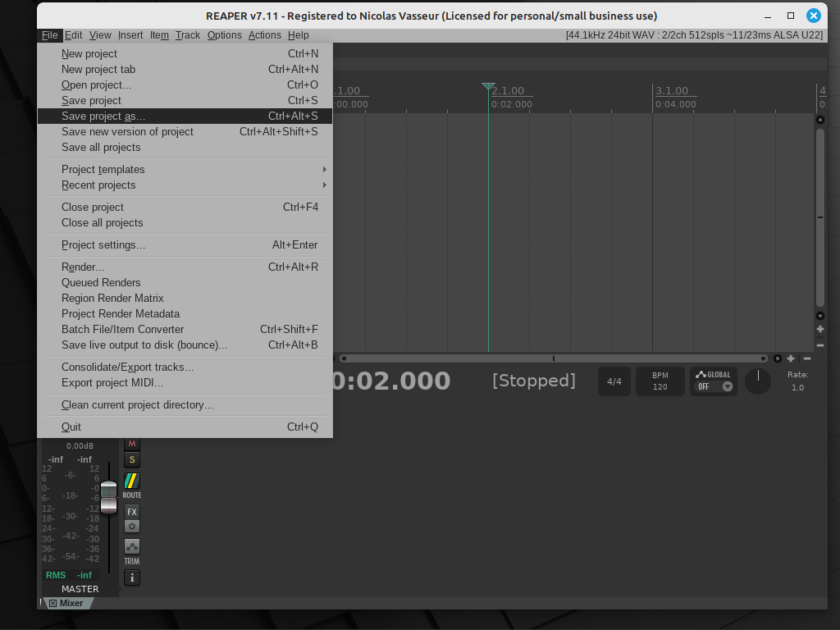Expand the Project templates submenu
This screenshot has height=630, width=840.
pos(185,169)
